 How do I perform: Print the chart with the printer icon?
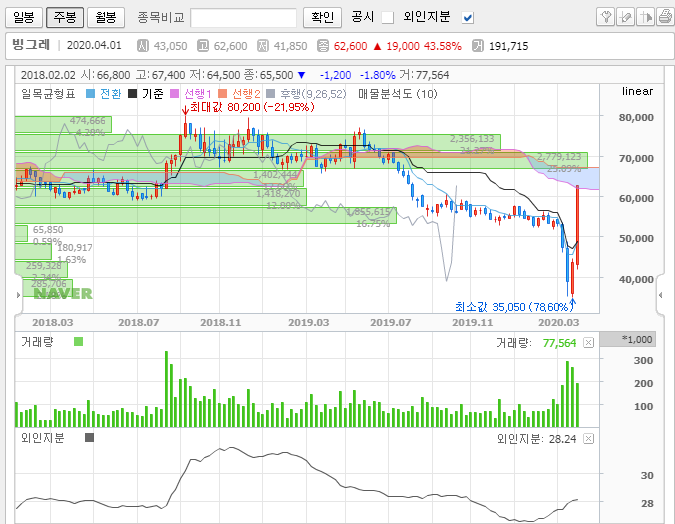pos(665,17)
